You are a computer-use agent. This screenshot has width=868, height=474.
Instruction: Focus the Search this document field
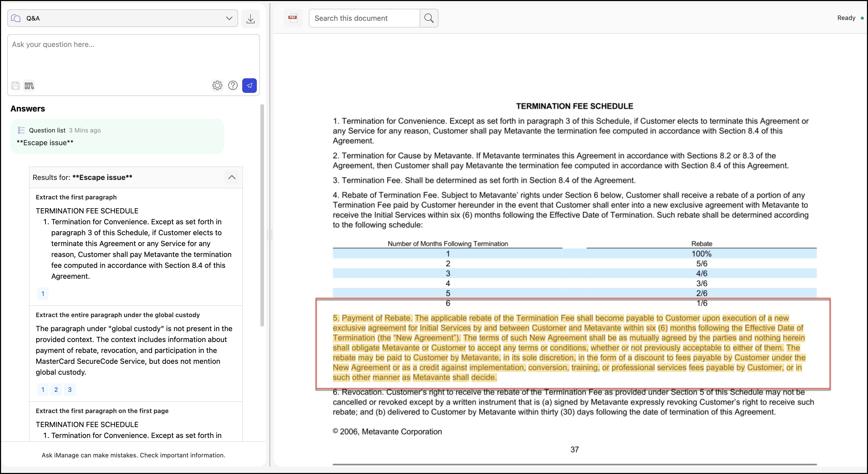(x=364, y=18)
